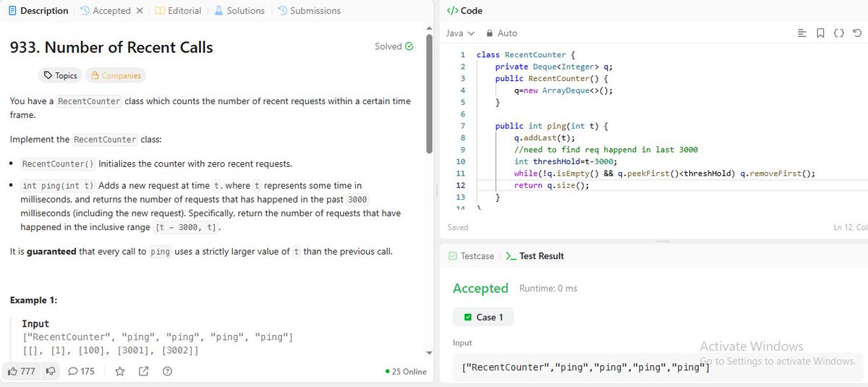Screen dimensions: 868x387
Task: Open the Editorial tab
Action: [x=178, y=11]
